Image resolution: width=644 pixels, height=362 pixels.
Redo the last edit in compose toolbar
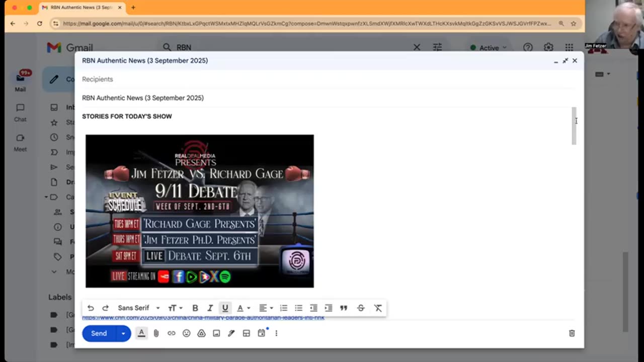point(105,308)
